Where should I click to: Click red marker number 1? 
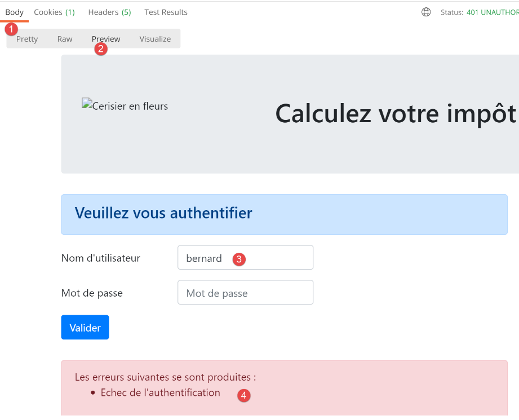click(11, 28)
